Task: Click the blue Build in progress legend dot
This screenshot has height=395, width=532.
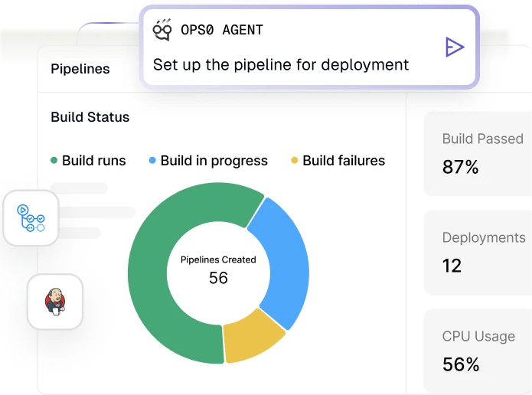Action: [x=152, y=161]
